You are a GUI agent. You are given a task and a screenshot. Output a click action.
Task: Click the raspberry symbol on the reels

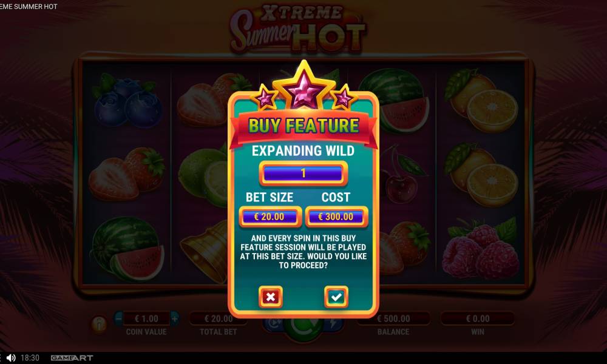(x=480, y=249)
